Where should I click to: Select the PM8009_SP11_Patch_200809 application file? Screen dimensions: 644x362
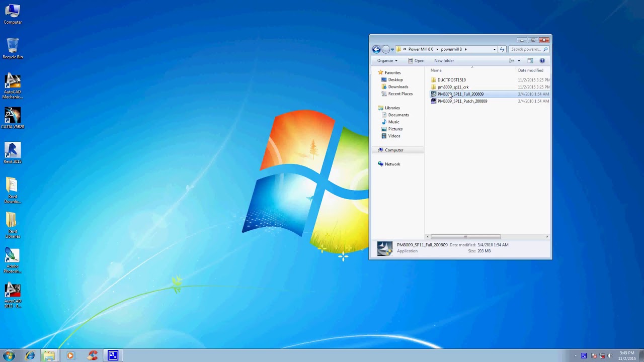(x=459, y=101)
